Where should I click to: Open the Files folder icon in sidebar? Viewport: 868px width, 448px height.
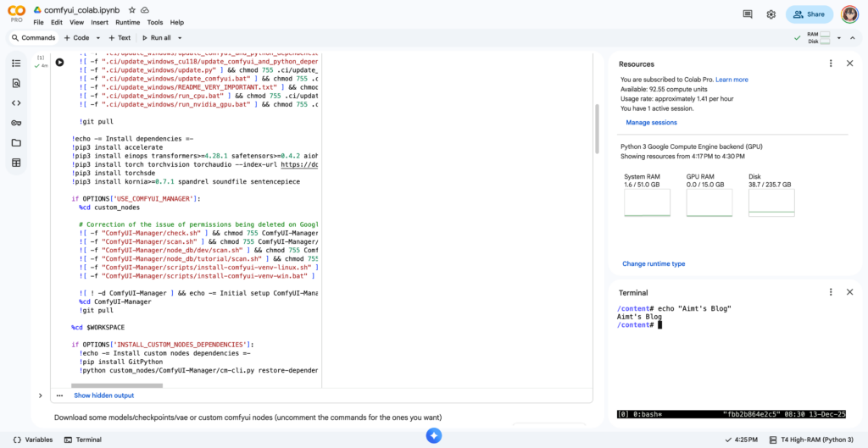point(16,142)
